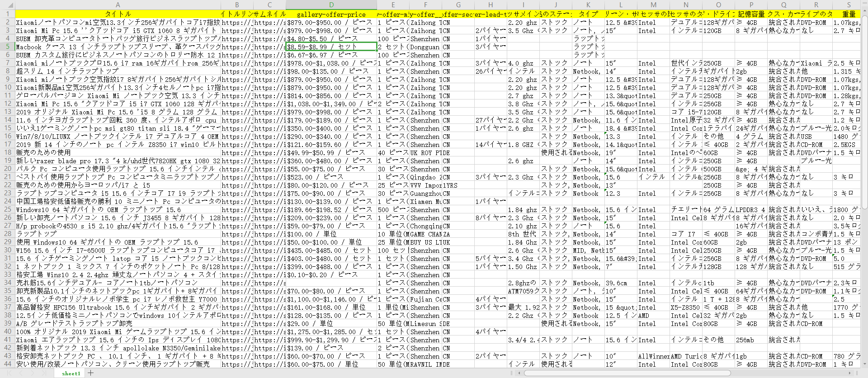Click the cell '8th 世代' in row 28
Screen dimensions: 868x378
523,234
